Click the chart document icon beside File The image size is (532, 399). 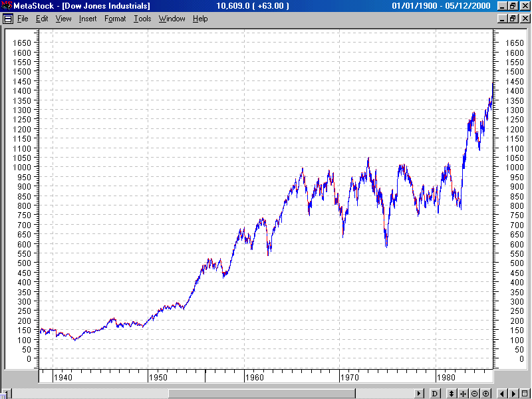click(x=8, y=19)
